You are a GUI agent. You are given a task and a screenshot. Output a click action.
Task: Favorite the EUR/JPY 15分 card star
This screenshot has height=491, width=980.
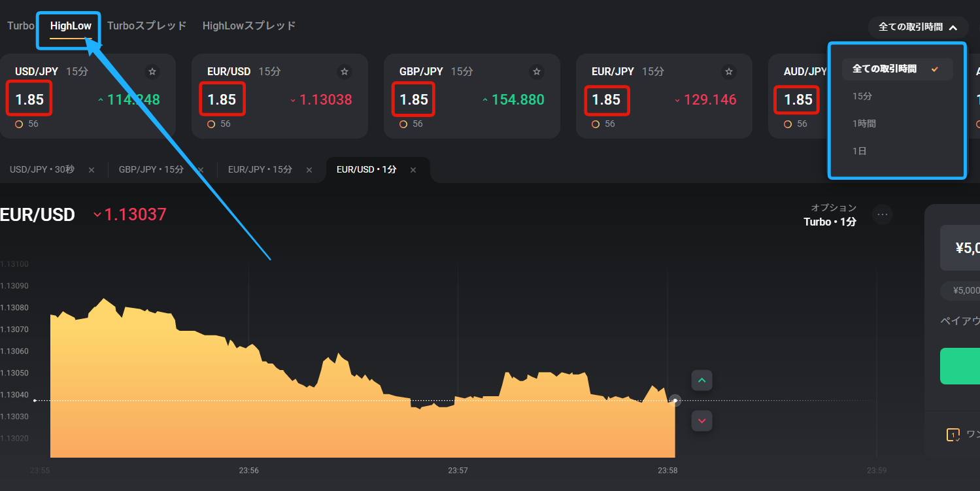[729, 72]
